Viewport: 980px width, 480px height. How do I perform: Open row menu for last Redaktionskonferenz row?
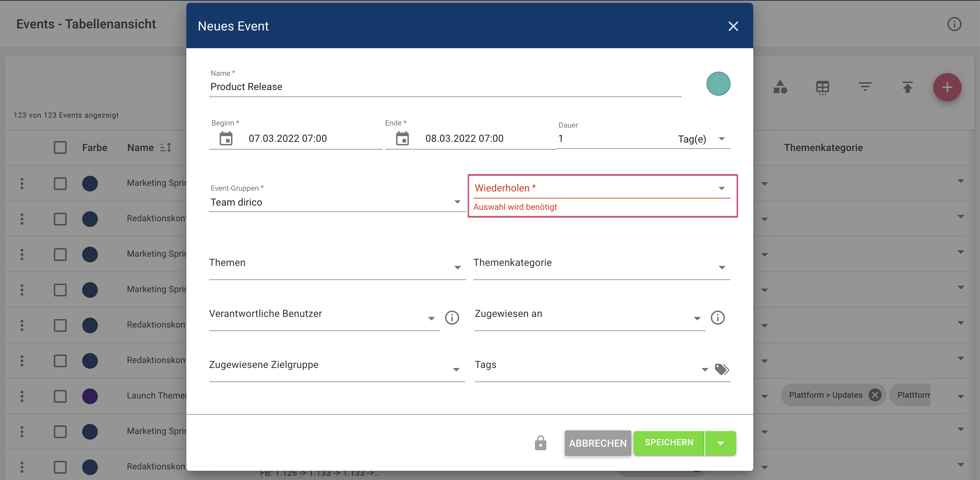pyautogui.click(x=22, y=467)
